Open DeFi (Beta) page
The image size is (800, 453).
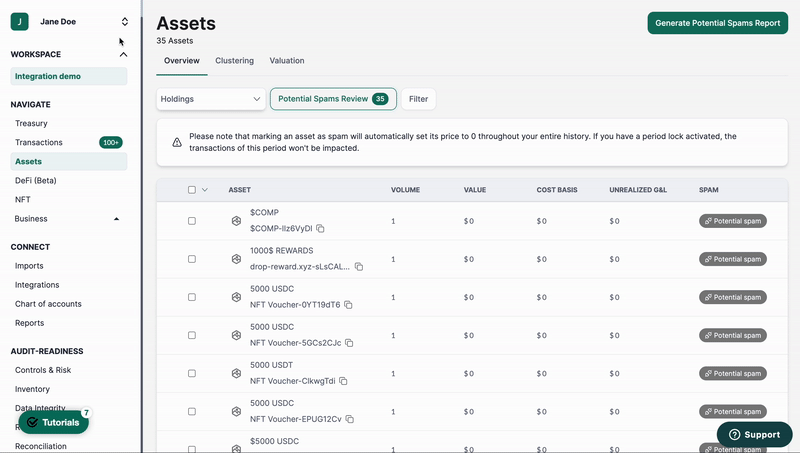pos(36,181)
